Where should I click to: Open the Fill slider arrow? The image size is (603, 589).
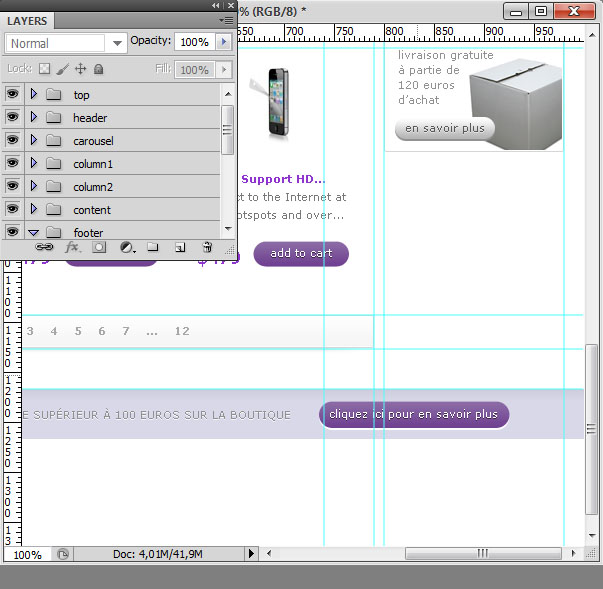click(224, 70)
